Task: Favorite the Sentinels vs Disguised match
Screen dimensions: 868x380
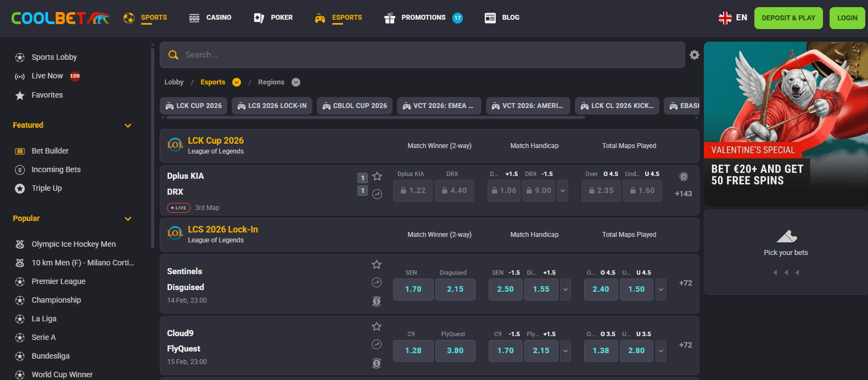Action: coord(377,265)
